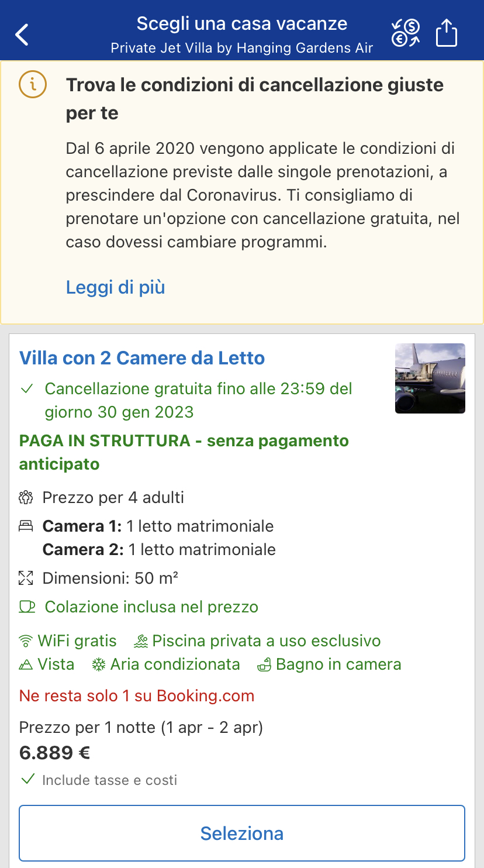Tap the info circle icon

point(33,85)
